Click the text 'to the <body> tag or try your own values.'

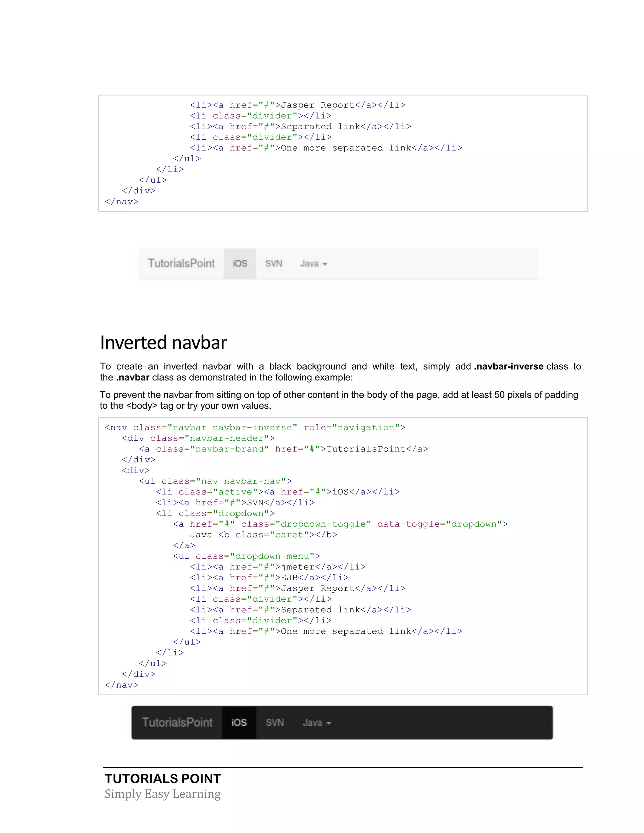click(186, 405)
